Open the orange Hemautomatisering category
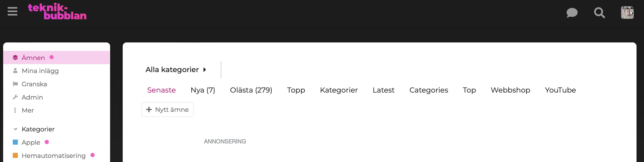The height and width of the screenshot is (162, 644). [x=54, y=155]
